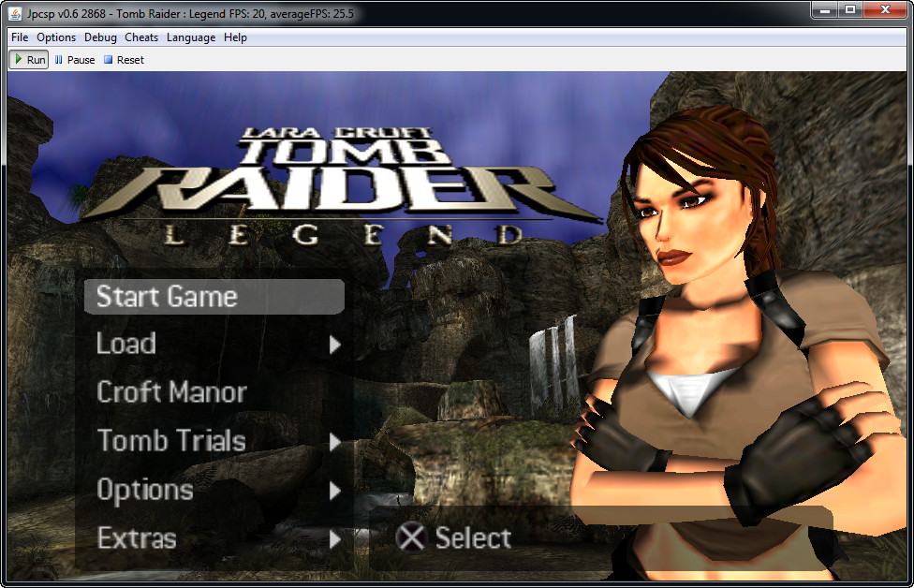Click the Run play icon
914x588 pixels.
pos(18,60)
